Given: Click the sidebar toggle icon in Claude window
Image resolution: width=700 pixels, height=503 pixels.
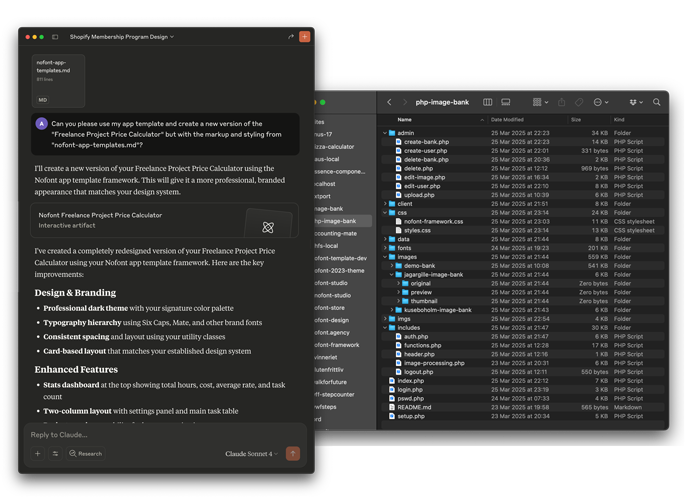Looking at the screenshot, I should pos(55,37).
